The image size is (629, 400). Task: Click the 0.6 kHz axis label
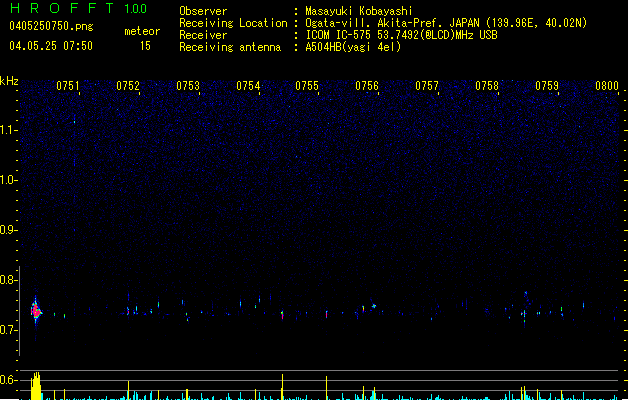(9, 380)
